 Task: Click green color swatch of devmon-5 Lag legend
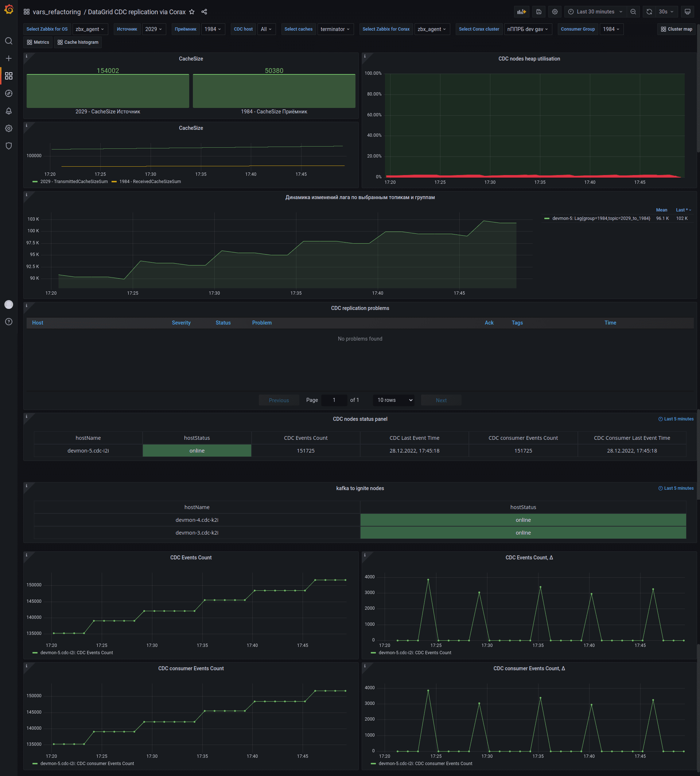click(547, 218)
